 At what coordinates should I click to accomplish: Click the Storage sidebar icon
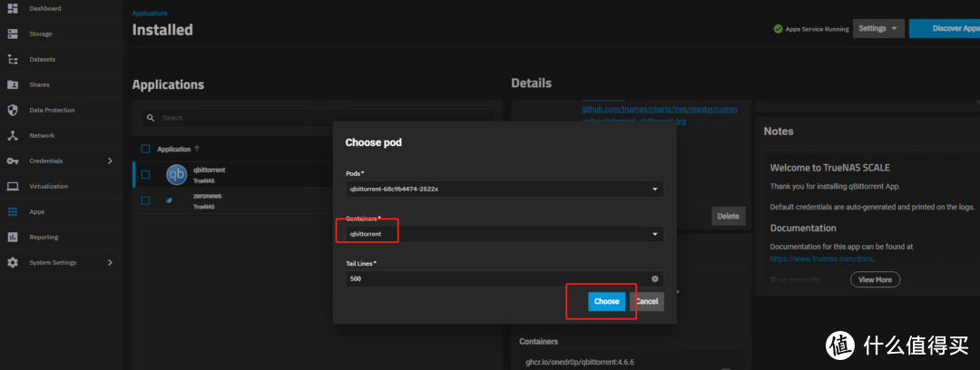point(13,34)
